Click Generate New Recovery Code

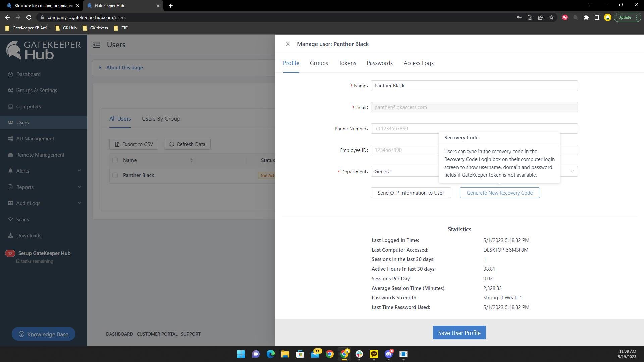499,193
